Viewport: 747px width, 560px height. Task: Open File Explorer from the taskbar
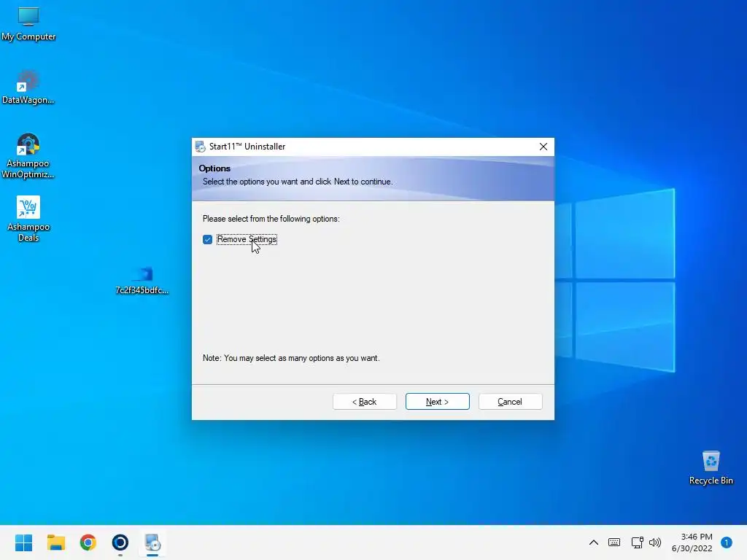pyautogui.click(x=55, y=542)
